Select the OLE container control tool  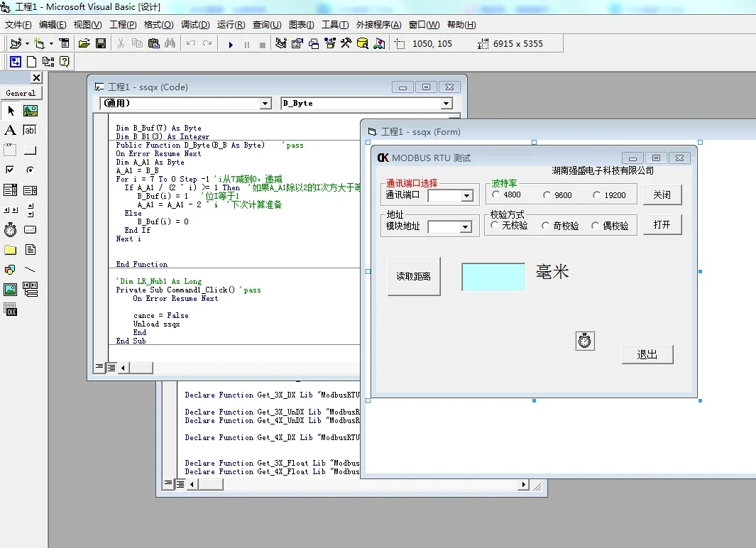pos(11,309)
